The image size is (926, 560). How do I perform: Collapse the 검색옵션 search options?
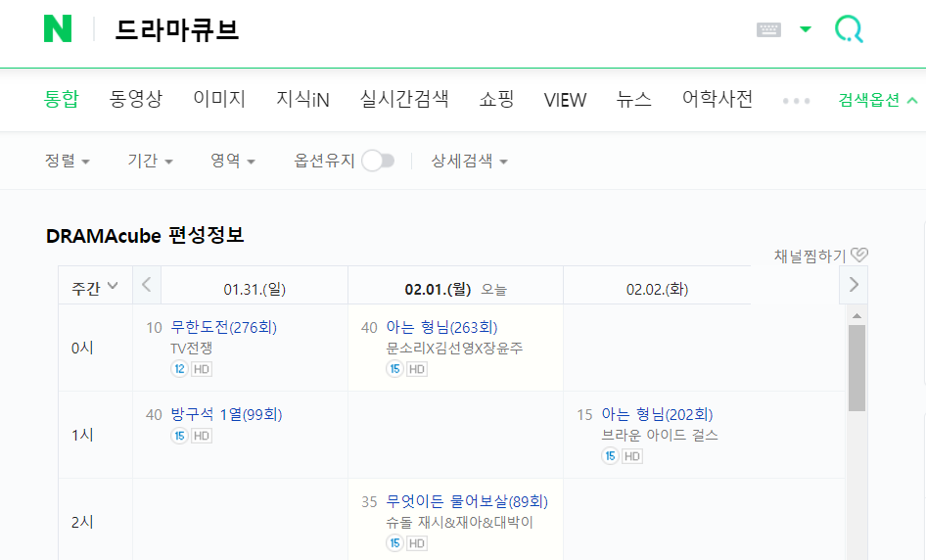878,100
